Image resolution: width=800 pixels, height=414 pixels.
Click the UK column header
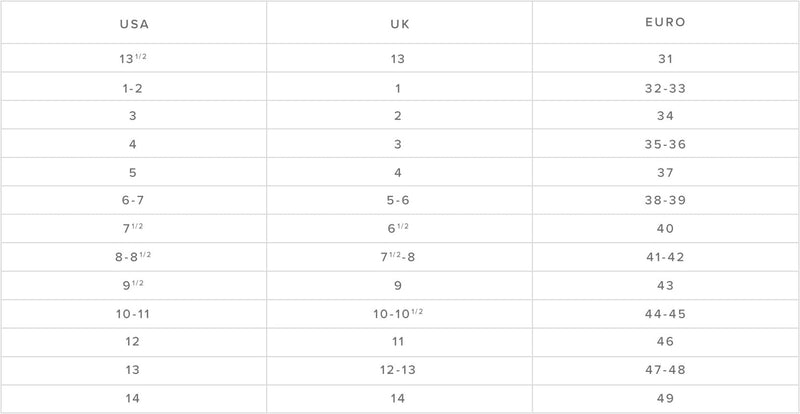[399, 22]
